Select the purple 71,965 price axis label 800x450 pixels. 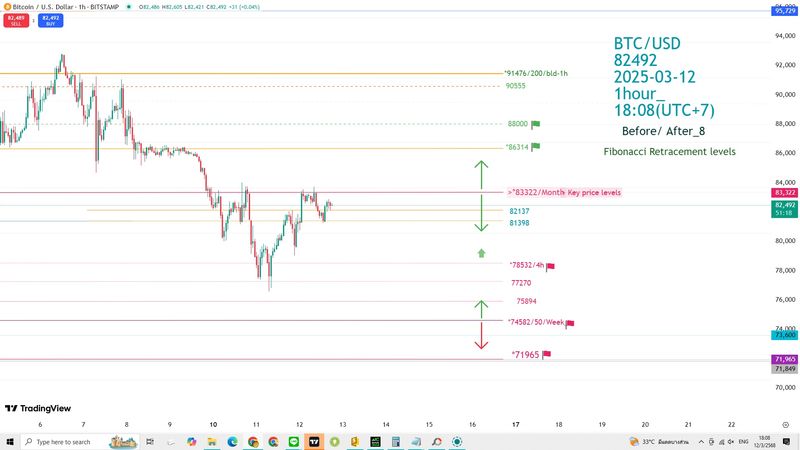pyautogui.click(x=784, y=359)
